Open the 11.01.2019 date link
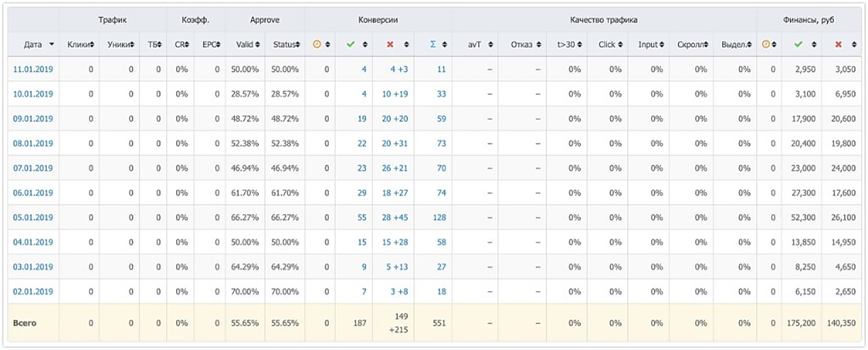Viewport: 868px width, 350px height. tap(33, 69)
